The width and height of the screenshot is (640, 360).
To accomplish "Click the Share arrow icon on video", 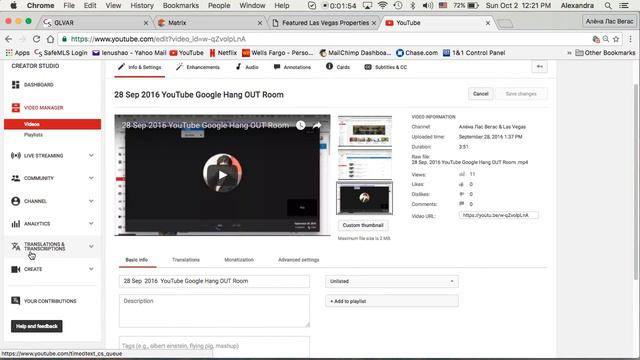I will (317, 125).
